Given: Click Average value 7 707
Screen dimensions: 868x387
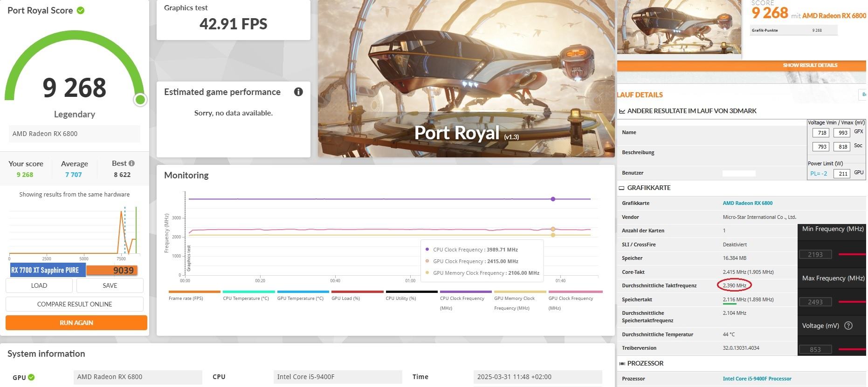Looking at the screenshot, I should [x=73, y=175].
